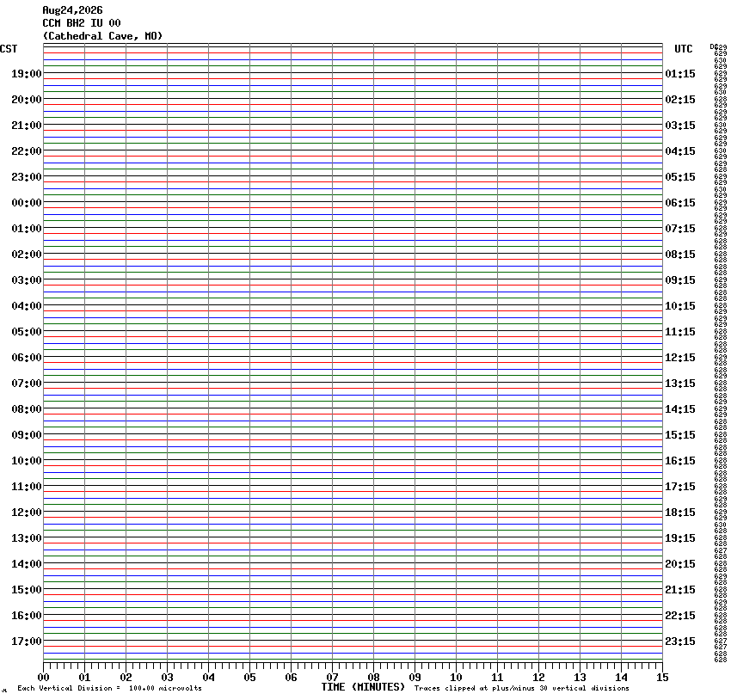Click the 17:00 CST row label
731x700 pixels.
pos(27,642)
